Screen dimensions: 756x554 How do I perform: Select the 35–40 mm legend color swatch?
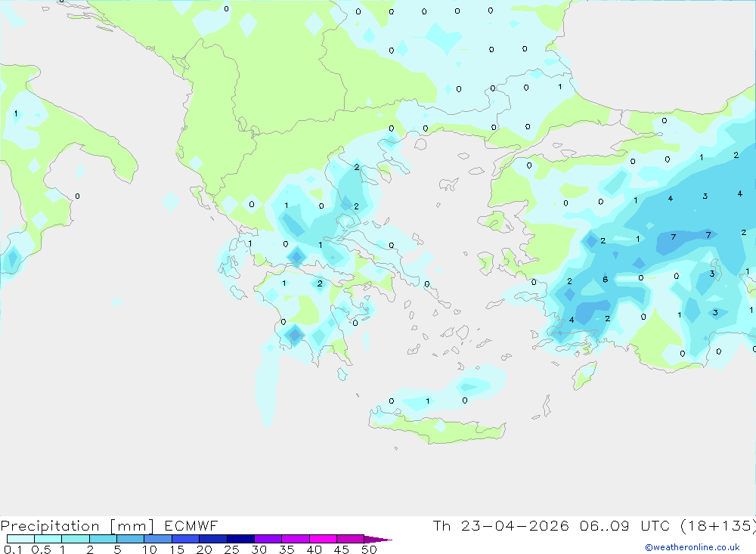296,539
